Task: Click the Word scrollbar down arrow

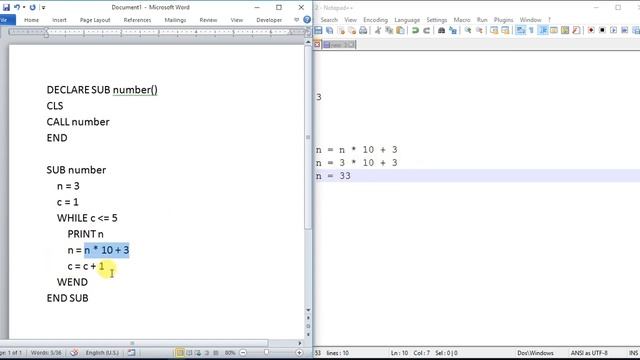Action: pyautogui.click(x=308, y=310)
